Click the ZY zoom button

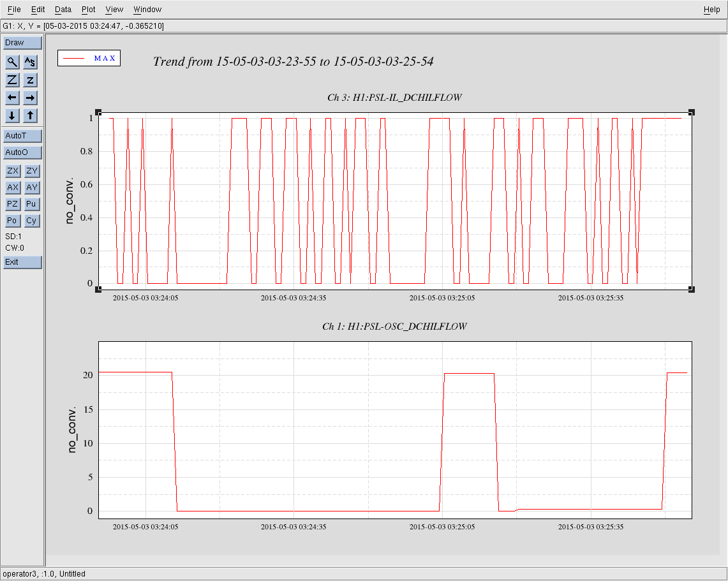(x=32, y=171)
